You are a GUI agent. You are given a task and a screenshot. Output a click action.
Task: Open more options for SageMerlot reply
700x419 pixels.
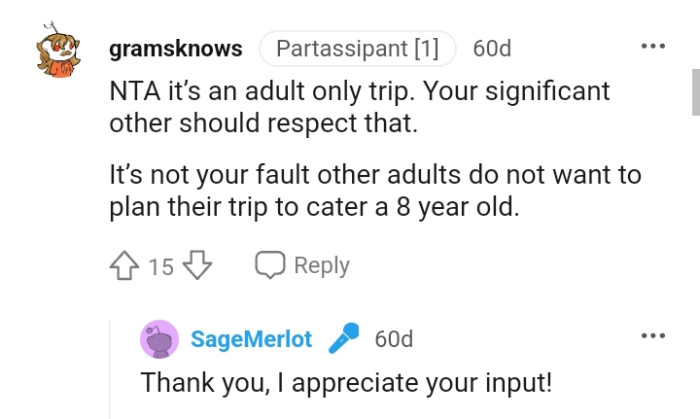[x=653, y=337]
